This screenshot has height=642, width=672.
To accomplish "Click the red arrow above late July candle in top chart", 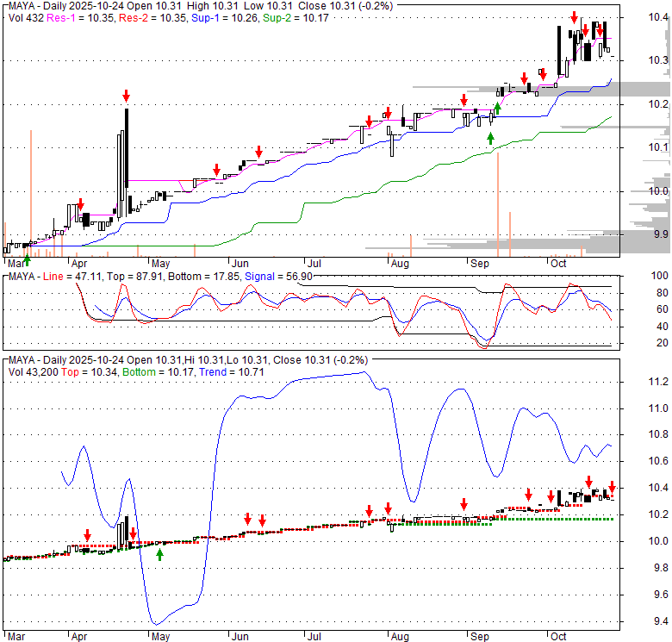I will (370, 122).
